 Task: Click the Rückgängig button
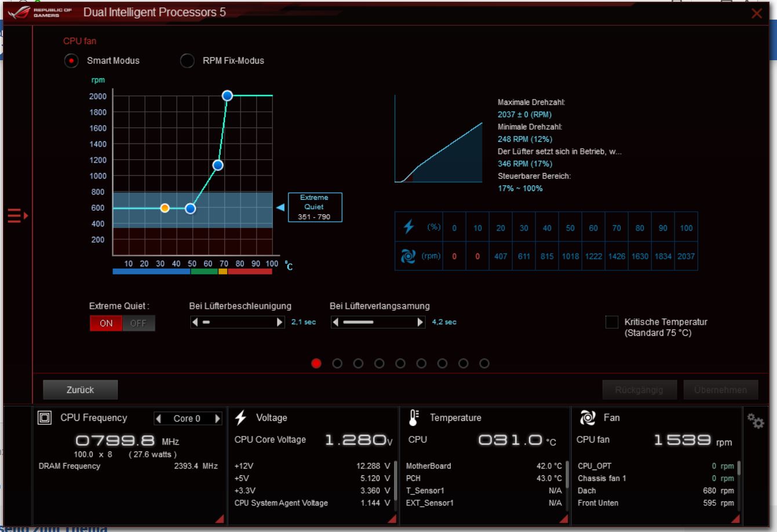click(639, 390)
